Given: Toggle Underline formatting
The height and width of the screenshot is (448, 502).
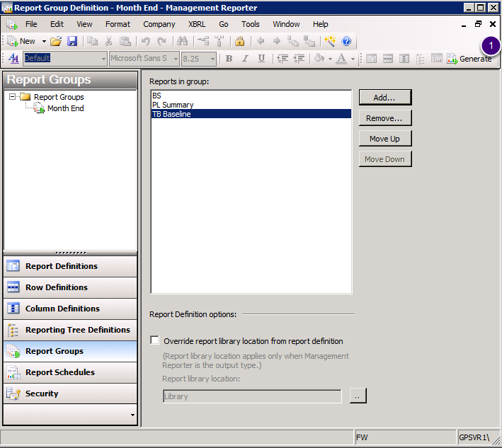Looking at the screenshot, I should 261,59.
